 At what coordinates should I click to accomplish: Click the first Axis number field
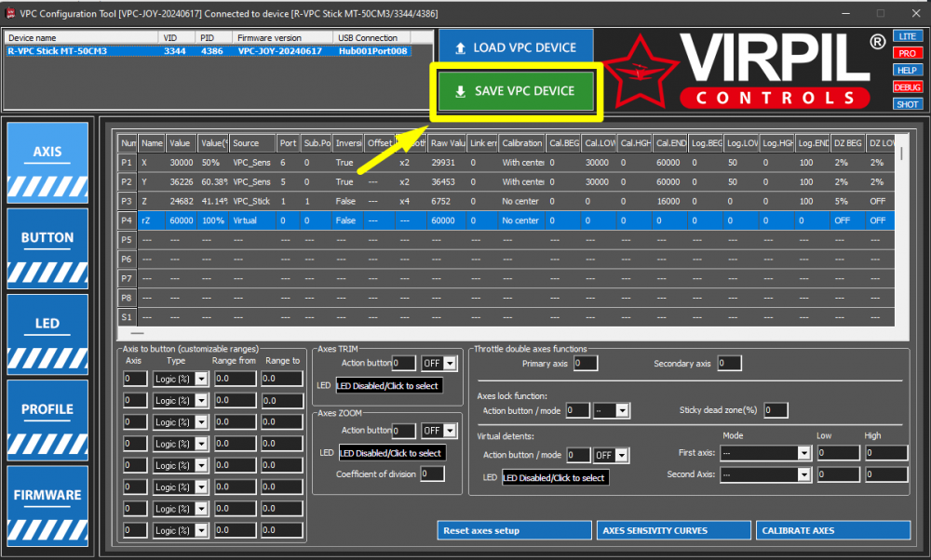tap(135, 379)
